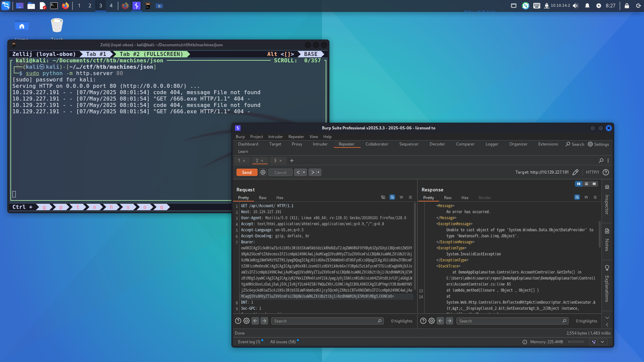Open the Notes side panel icon
The height and width of the screenshot is (362, 644).
click(607, 231)
